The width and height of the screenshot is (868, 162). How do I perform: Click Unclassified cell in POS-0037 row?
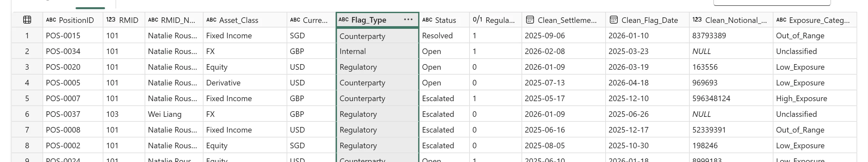point(815,114)
